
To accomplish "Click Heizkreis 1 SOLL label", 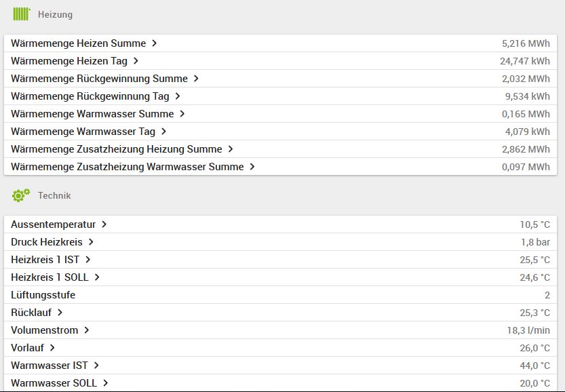I will click(50, 277).
